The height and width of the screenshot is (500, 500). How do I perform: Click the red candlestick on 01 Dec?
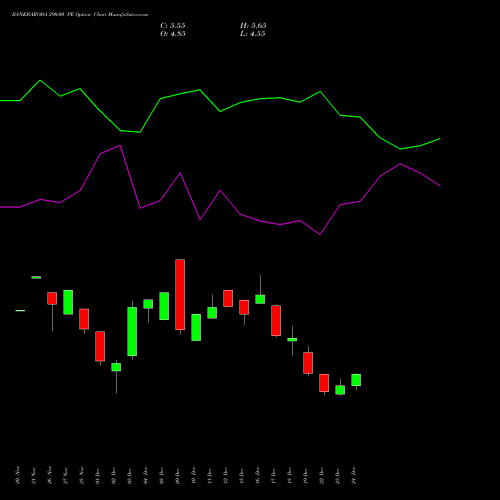click(100, 346)
